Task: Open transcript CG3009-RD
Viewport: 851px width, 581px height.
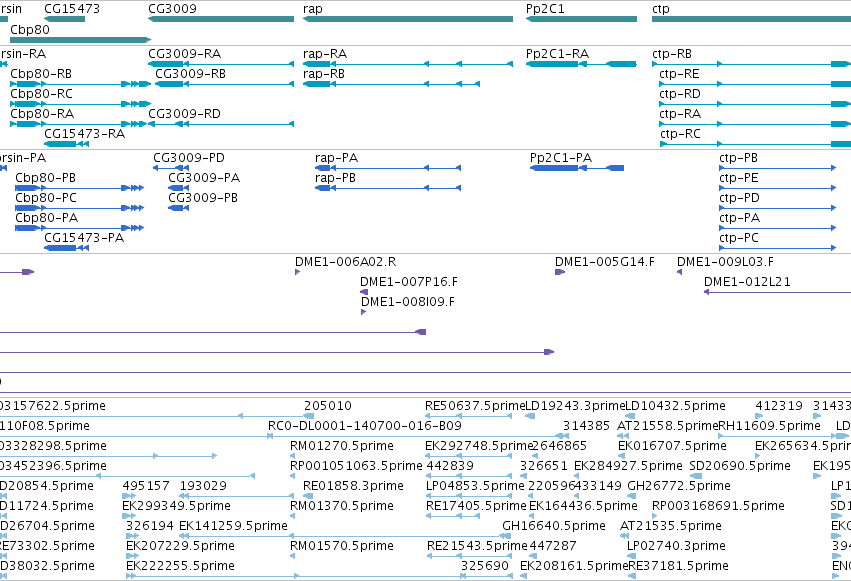Action: click(x=185, y=114)
